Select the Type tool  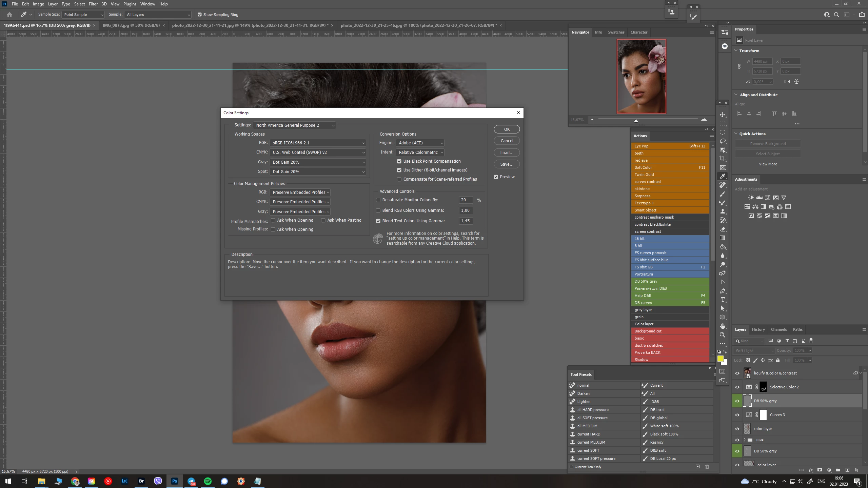coord(723,300)
